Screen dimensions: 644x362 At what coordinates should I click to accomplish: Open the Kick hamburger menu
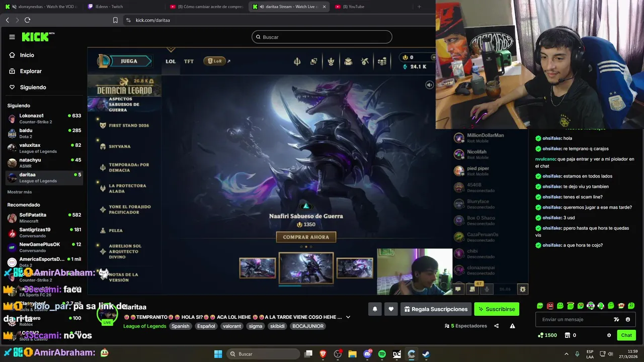[12, 37]
